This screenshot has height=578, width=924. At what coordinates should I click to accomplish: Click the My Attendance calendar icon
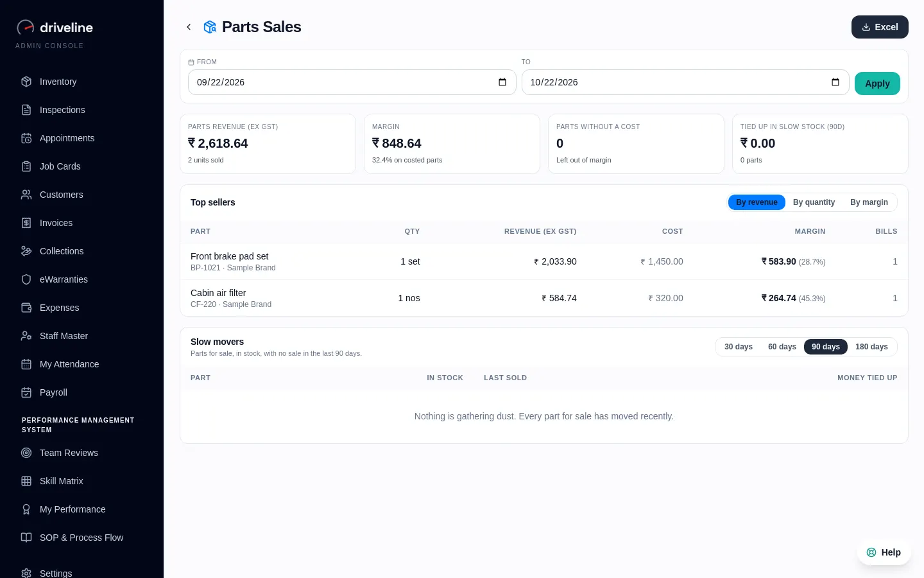tap(26, 364)
